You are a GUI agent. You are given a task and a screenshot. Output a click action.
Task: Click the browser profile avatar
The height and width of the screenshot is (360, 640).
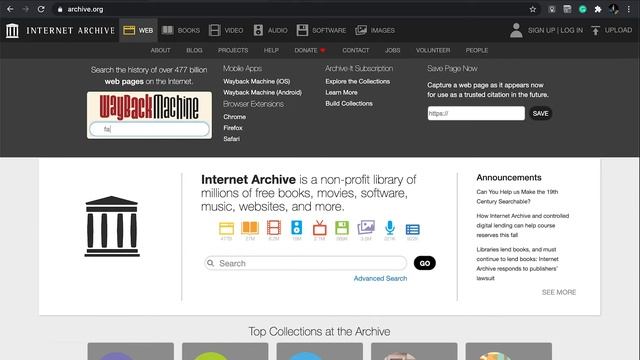tap(613, 9)
